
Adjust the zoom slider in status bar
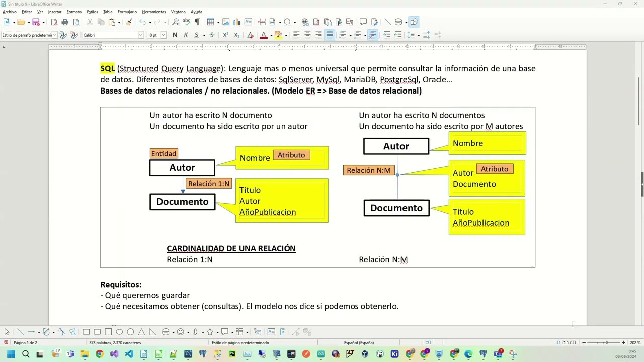tap(603, 343)
